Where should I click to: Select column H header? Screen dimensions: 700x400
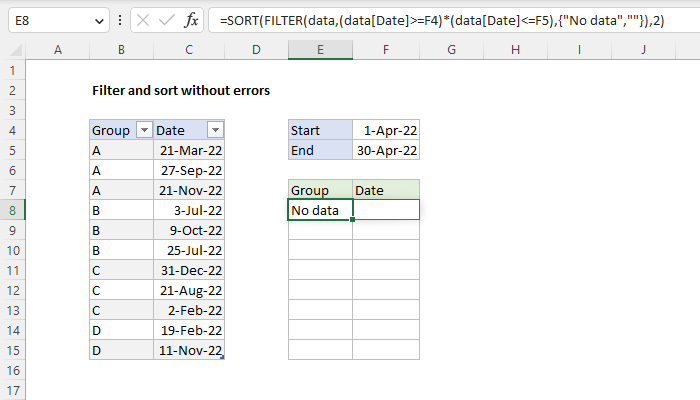click(515, 50)
